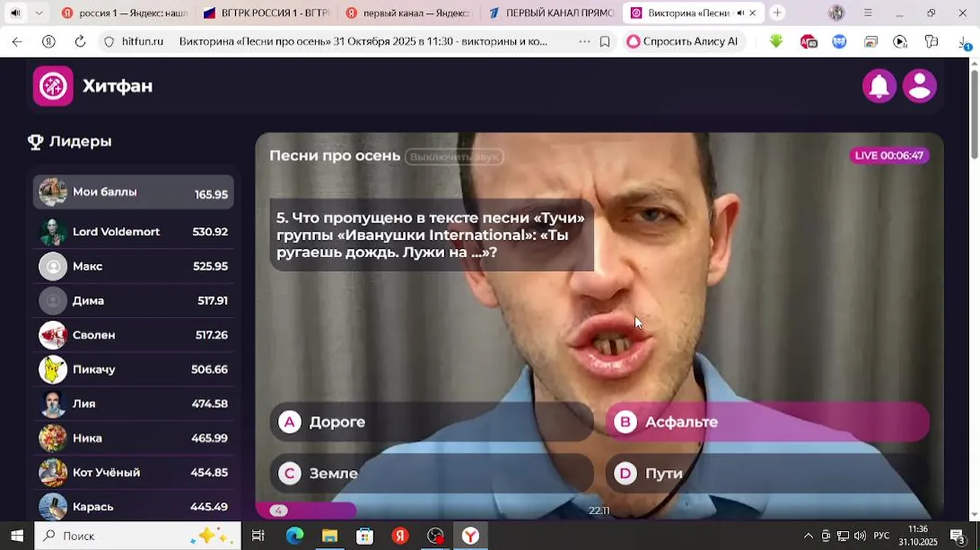Bookmark this page icon

pos(604,42)
